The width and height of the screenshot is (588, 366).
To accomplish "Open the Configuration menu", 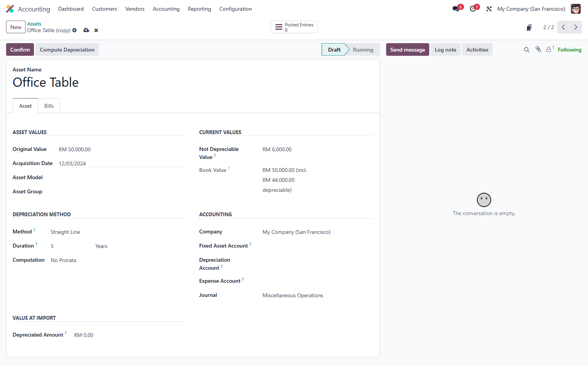I will click(x=235, y=9).
